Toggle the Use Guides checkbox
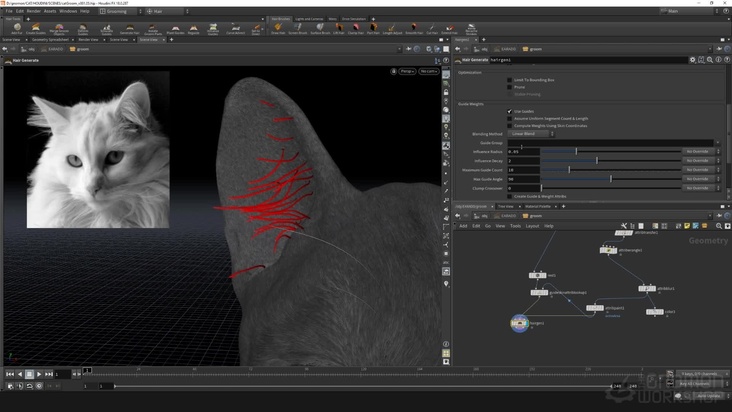732x412 pixels. click(509, 111)
